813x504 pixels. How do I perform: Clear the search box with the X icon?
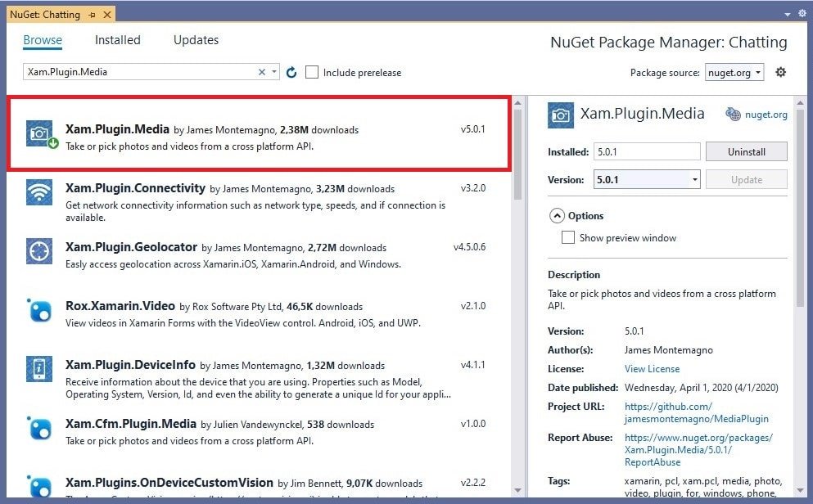click(262, 72)
